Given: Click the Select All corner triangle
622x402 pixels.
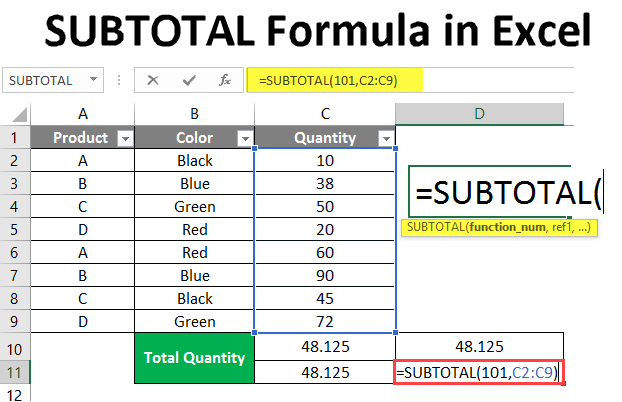Looking at the screenshot, I should (x=19, y=115).
